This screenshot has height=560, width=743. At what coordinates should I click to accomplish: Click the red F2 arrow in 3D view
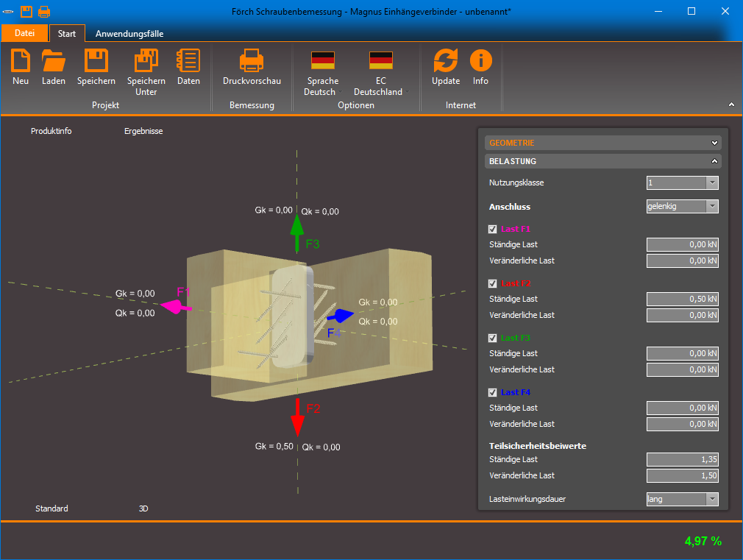click(297, 417)
